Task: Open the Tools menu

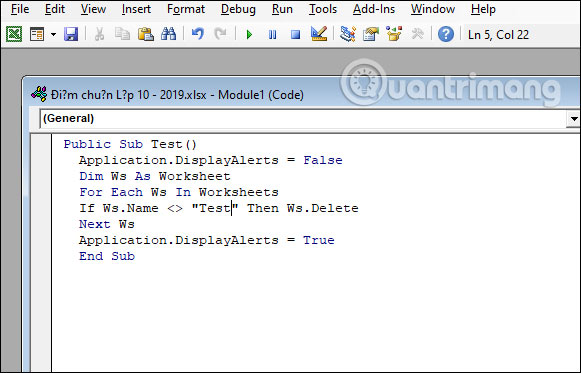Action: (x=323, y=9)
